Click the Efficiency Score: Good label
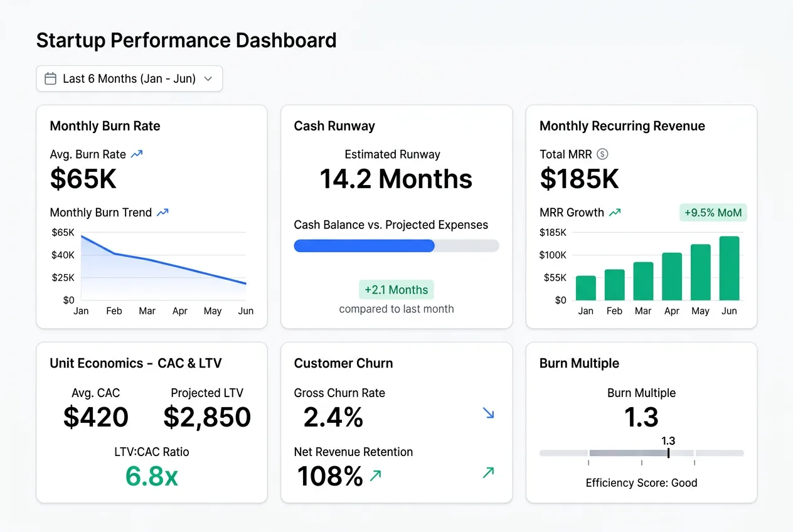The height and width of the screenshot is (532, 793). [x=641, y=482]
